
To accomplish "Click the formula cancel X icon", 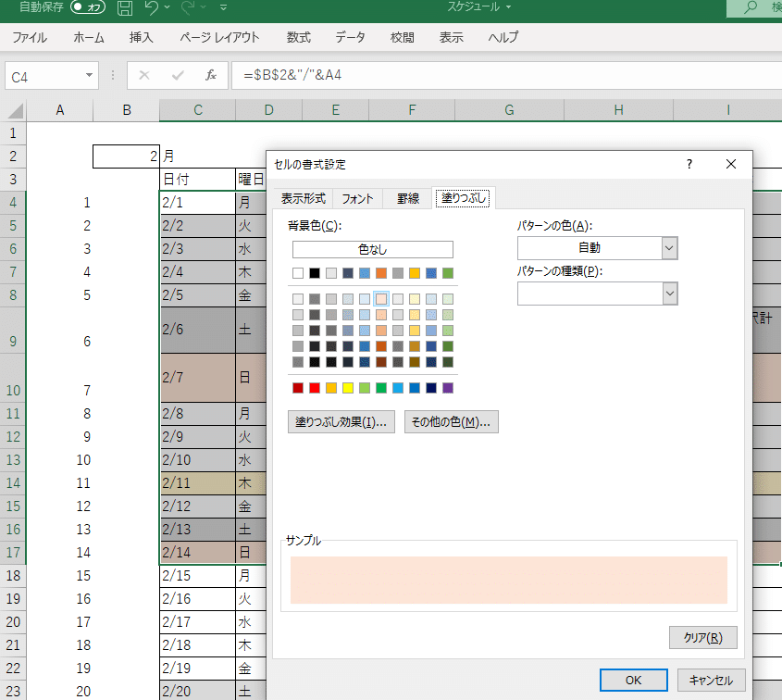I will [x=144, y=75].
